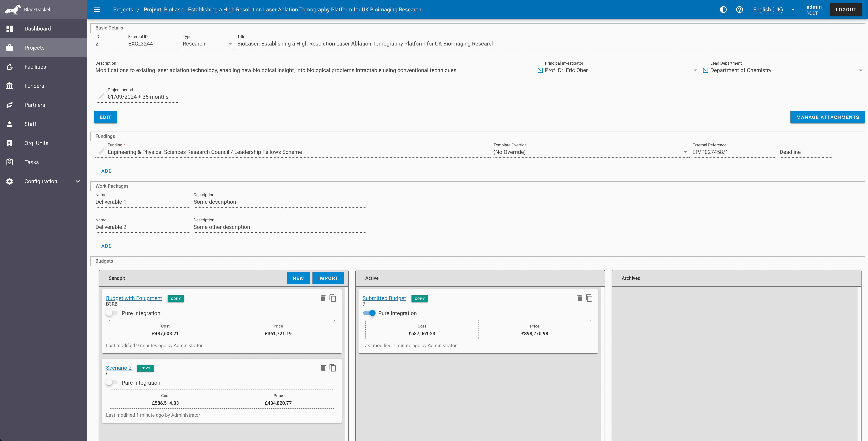Click the Funders bank icon
Viewport: 868px width, 441px height.
[x=9, y=86]
